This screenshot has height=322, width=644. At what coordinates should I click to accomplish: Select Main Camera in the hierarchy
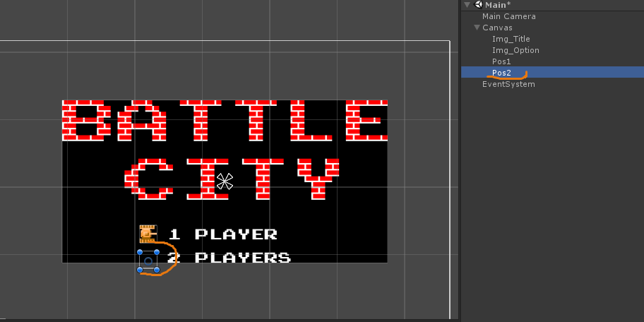(x=509, y=16)
